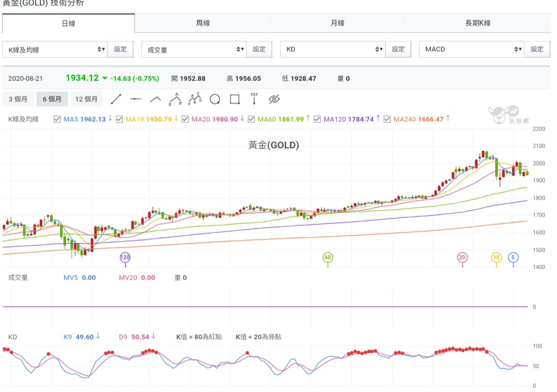Select the 0-A-B-C-D wave pattern tool

[195, 99]
